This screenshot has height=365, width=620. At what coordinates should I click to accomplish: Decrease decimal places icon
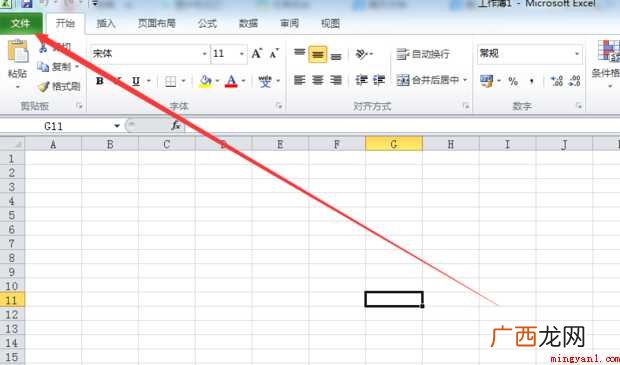(574, 81)
